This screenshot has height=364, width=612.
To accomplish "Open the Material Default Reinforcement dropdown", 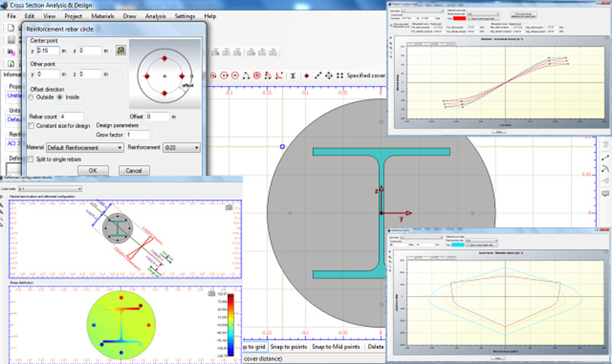I will click(x=85, y=148).
